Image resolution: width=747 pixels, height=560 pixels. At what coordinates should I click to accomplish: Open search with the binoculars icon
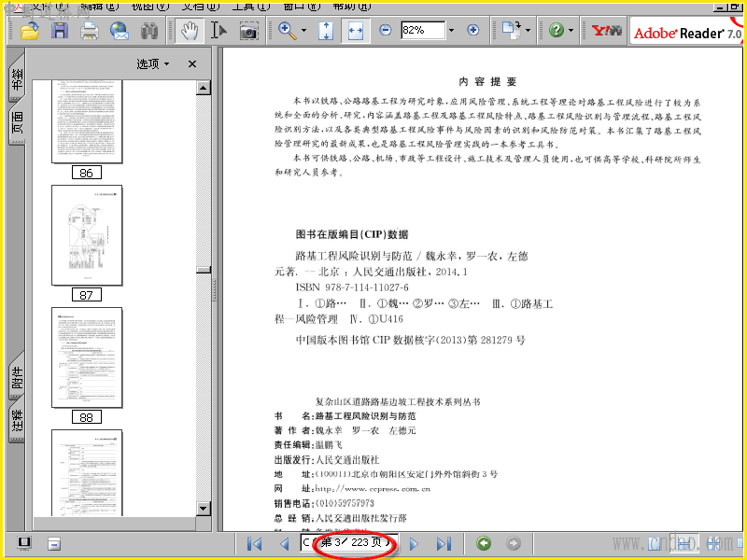pyautogui.click(x=149, y=31)
